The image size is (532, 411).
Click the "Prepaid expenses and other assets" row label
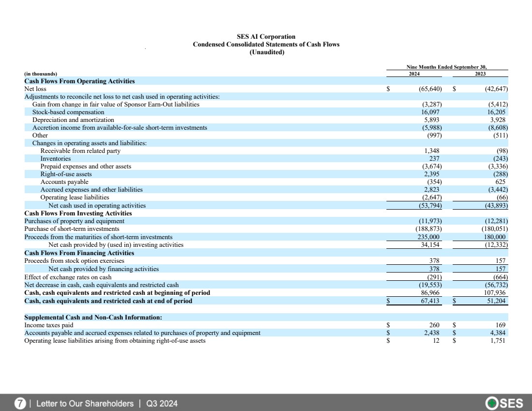pos(86,167)
